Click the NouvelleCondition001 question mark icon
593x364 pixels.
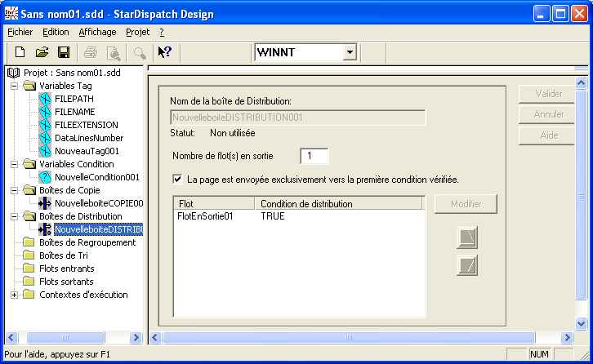45,177
